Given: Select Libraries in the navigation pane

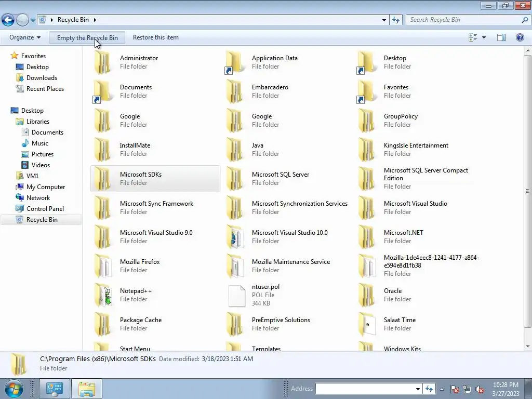Looking at the screenshot, I should (37, 122).
